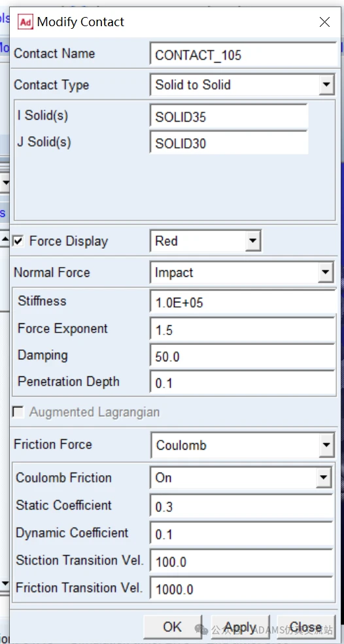Click the Force Exponent field
344x644 pixels.
[x=243, y=329]
